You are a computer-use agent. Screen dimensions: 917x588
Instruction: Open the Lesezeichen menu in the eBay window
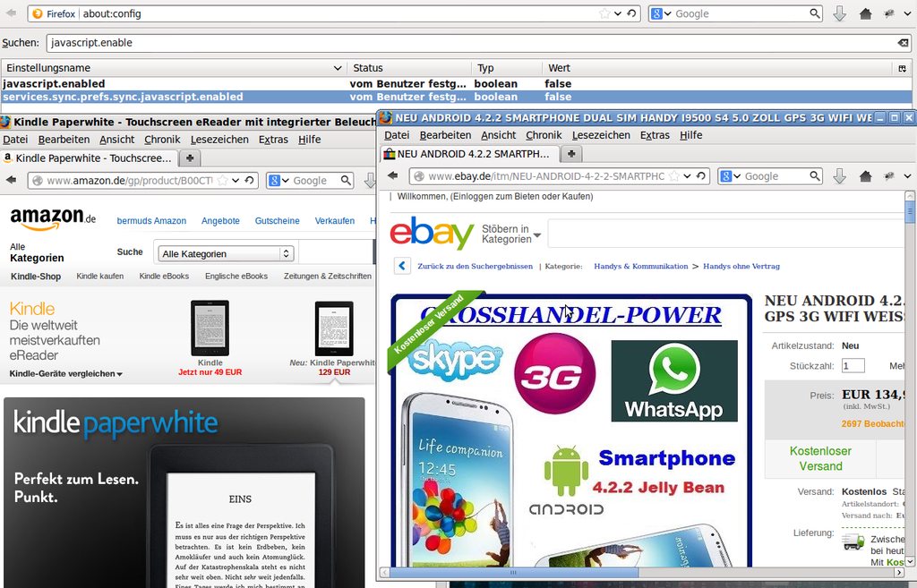coord(601,135)
